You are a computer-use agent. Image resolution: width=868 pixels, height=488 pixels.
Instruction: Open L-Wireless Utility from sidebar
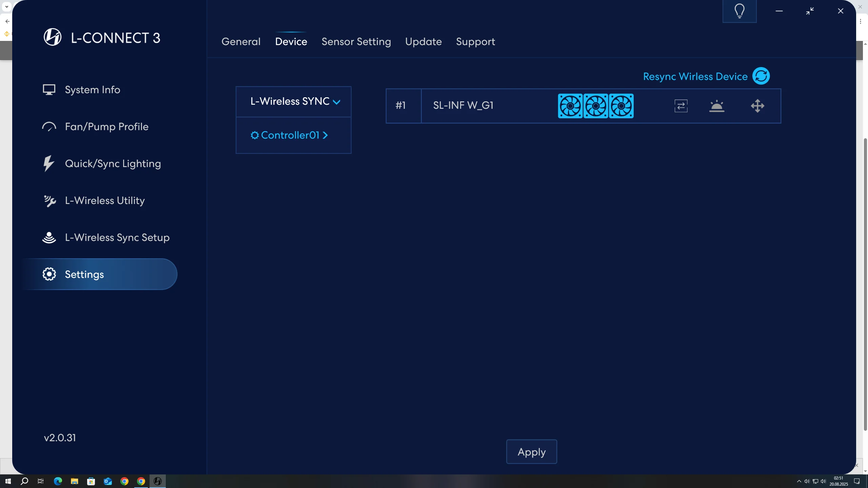pos(104,200)
